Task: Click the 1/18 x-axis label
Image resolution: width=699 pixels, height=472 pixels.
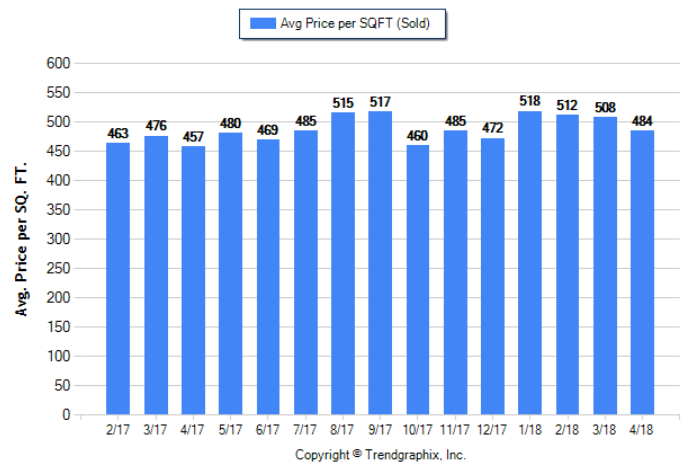Action: point(530,430)
